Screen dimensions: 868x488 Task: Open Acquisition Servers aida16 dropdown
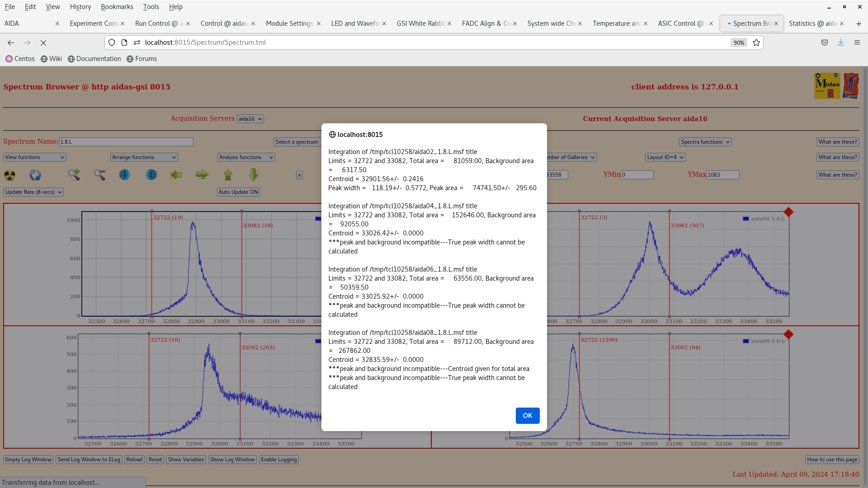coord(250,119)
